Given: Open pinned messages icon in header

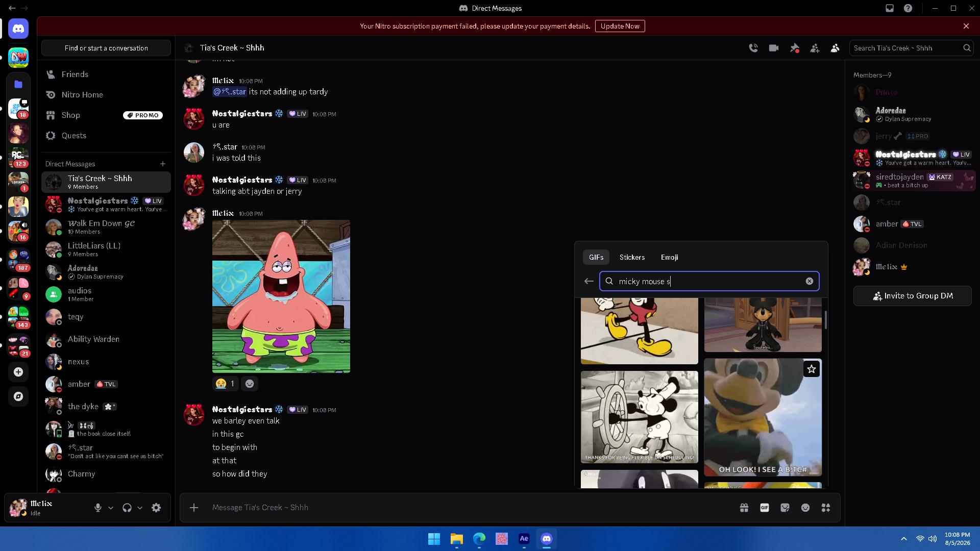Looking at the screenshot, I should pyautogui.click(x=794, y=48).
